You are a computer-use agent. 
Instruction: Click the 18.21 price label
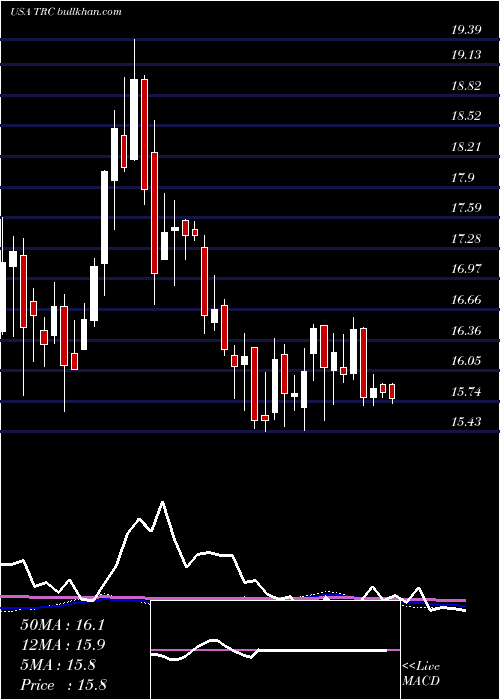[466, 147]
